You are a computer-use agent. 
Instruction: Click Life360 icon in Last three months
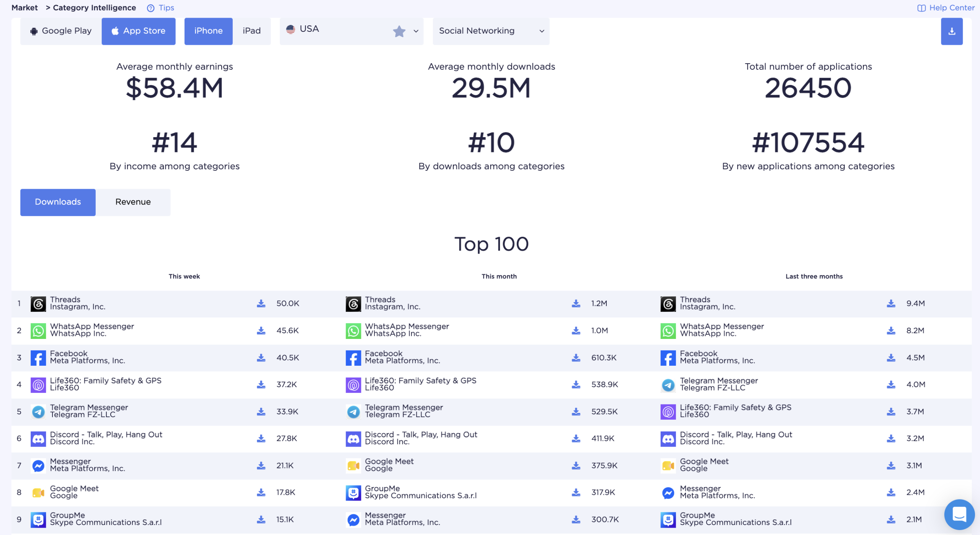pos(668,412)
